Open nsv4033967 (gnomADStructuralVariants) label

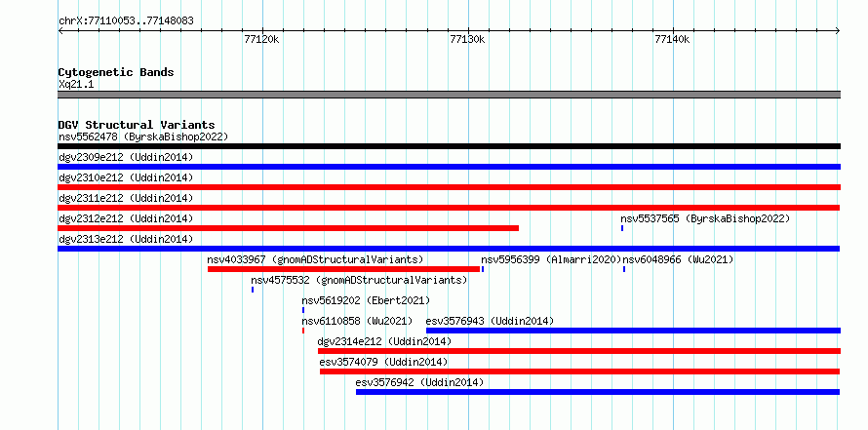pos(315,259)
